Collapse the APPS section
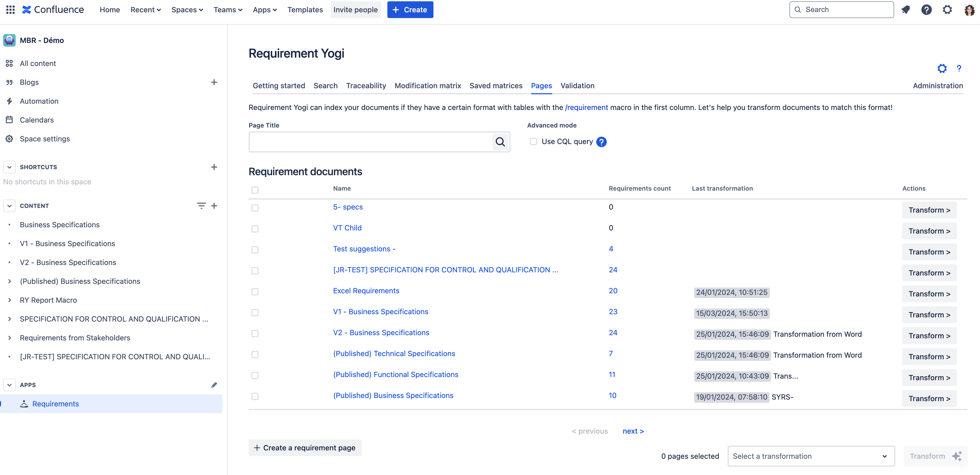The height and width of the screenshot is (475, 980). 9,385
